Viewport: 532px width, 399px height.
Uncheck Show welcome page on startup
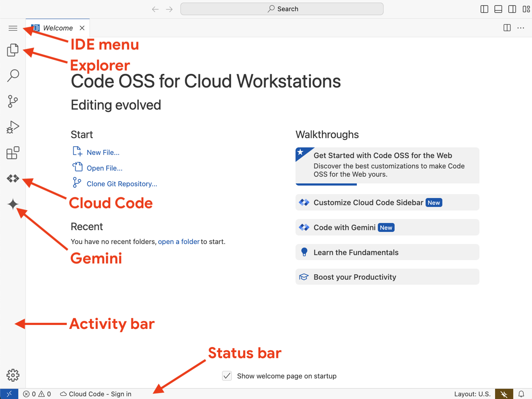click(x=227, y=376)
